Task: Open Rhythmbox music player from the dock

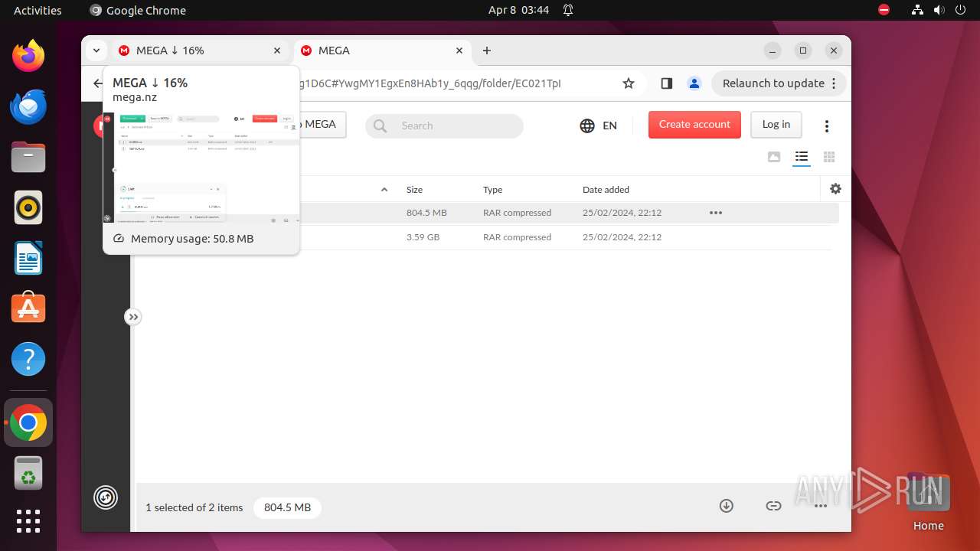Action: pos(28,207)
